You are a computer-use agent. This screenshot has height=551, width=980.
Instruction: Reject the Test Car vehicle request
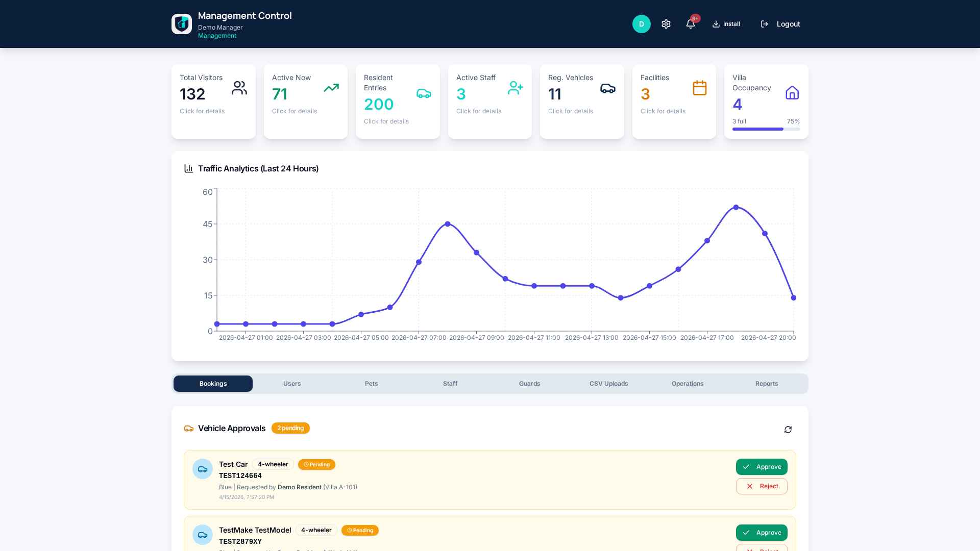pos(762,486)
